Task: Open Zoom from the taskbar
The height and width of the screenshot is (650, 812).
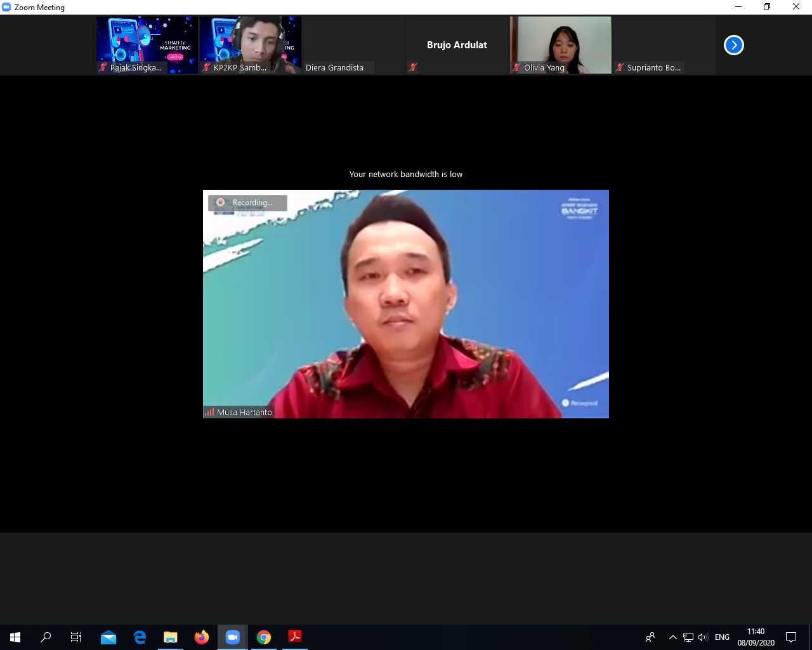Action: click(232, 637)
